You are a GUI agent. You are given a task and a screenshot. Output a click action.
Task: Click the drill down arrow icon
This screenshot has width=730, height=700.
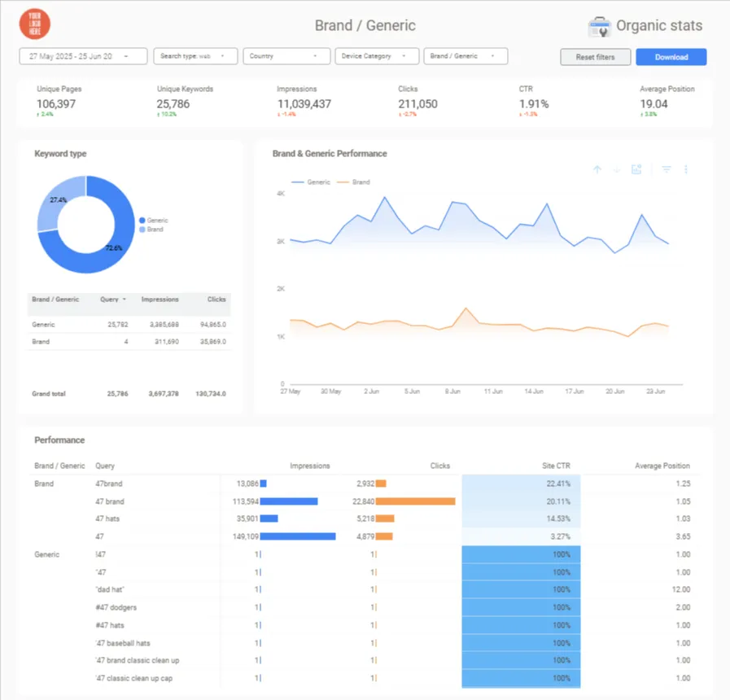pyautogui.click(x=617, y=169)
